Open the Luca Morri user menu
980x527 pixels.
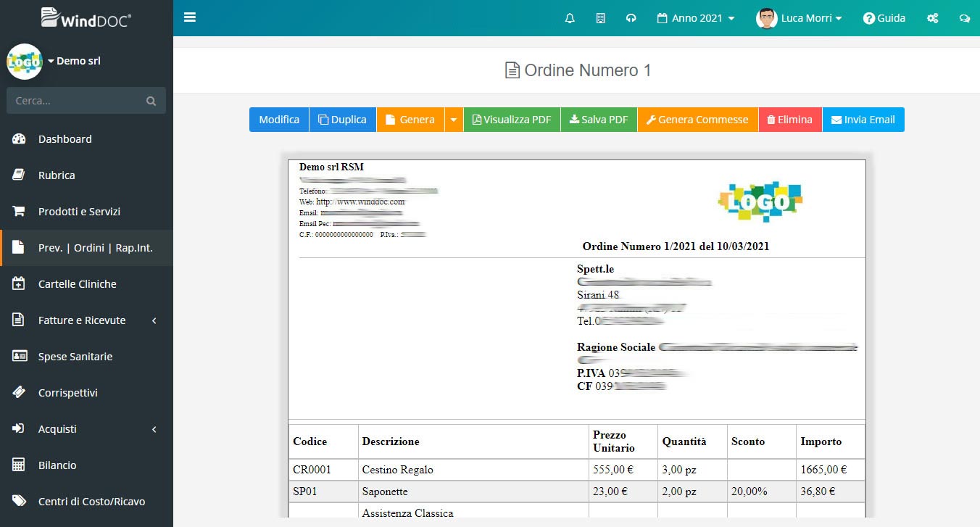tap(800, 18)
